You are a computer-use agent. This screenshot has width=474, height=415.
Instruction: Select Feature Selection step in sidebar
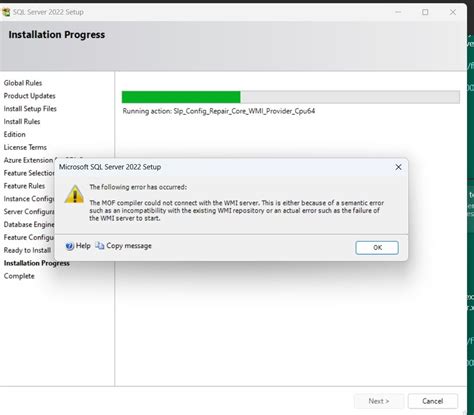click(x=29, y=173)
